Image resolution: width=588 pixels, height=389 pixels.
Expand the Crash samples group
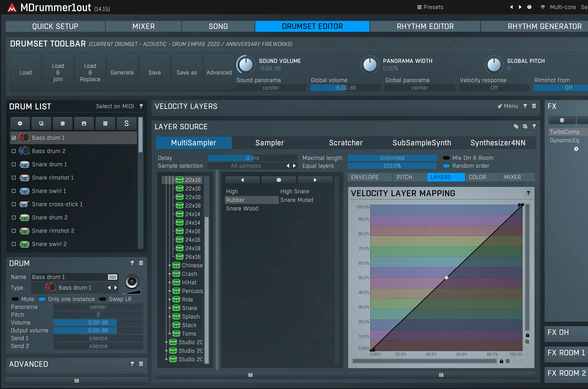(x=169, y=274)
